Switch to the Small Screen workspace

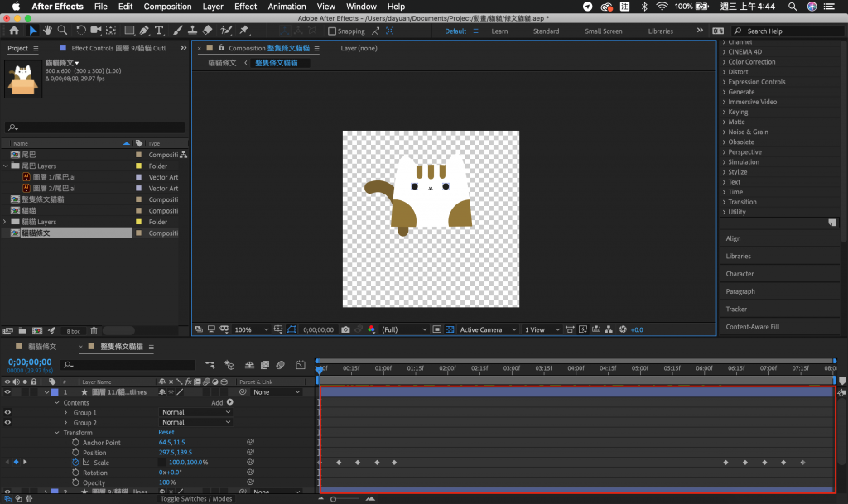point(603,31)
